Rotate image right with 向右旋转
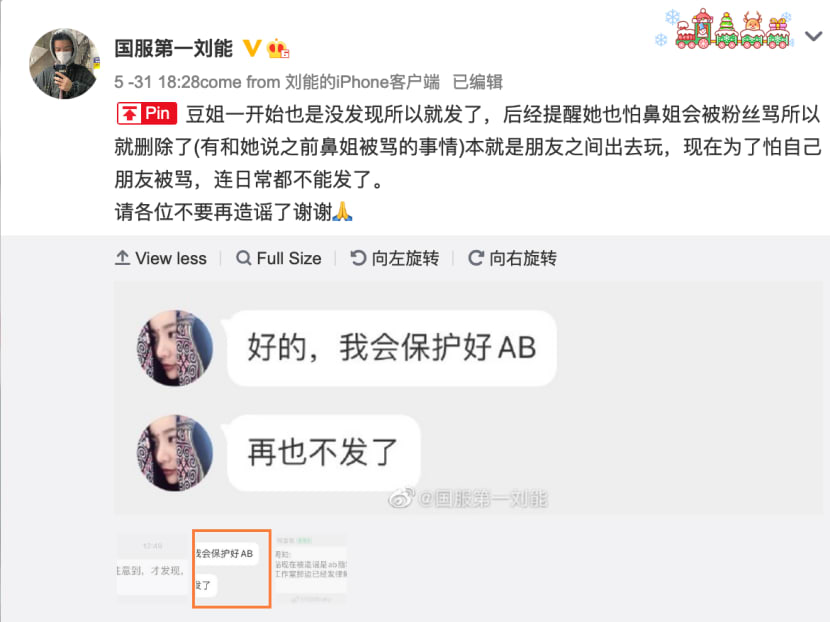Image resolution: width=830 pixels, height=622 pixels. [512, 258]
